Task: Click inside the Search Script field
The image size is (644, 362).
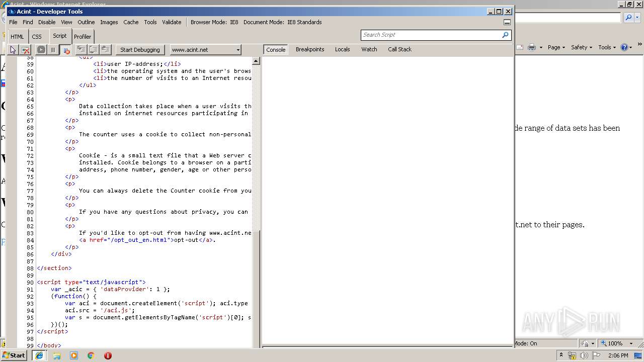Action: tap(431, 35)
